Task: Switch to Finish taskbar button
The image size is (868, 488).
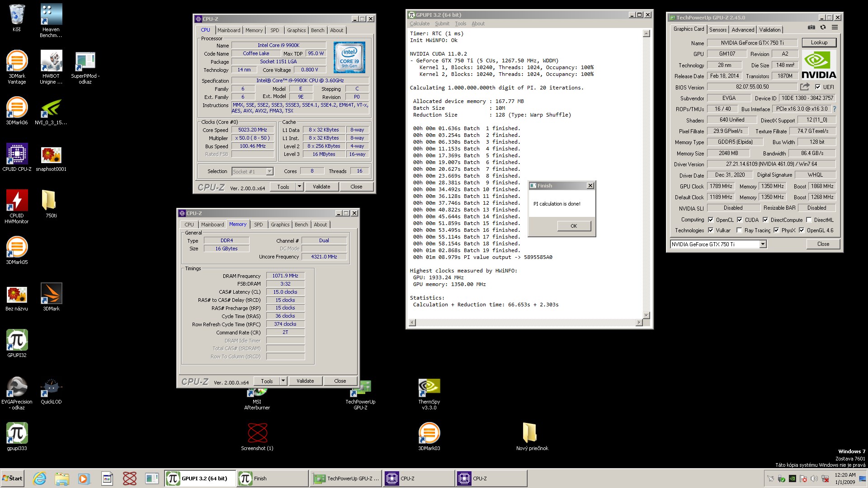Action: pyautogui.click(x=272, y=479)
